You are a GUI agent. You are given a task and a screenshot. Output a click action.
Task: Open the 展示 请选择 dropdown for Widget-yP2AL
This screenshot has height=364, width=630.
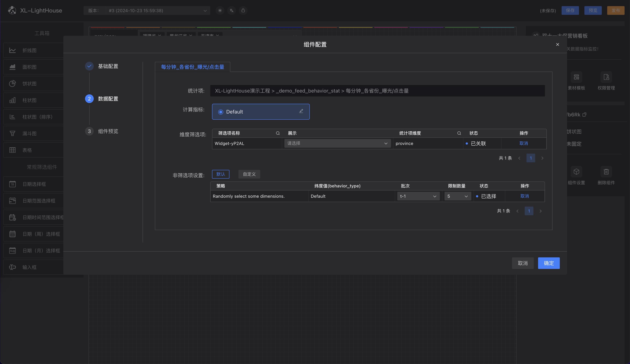337,143
